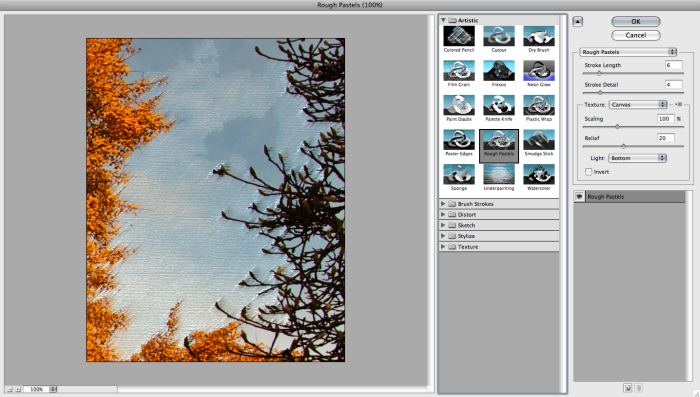700x397 pixels.
Task: Adjust the Relief slider
Action: [x=624, y=146]
